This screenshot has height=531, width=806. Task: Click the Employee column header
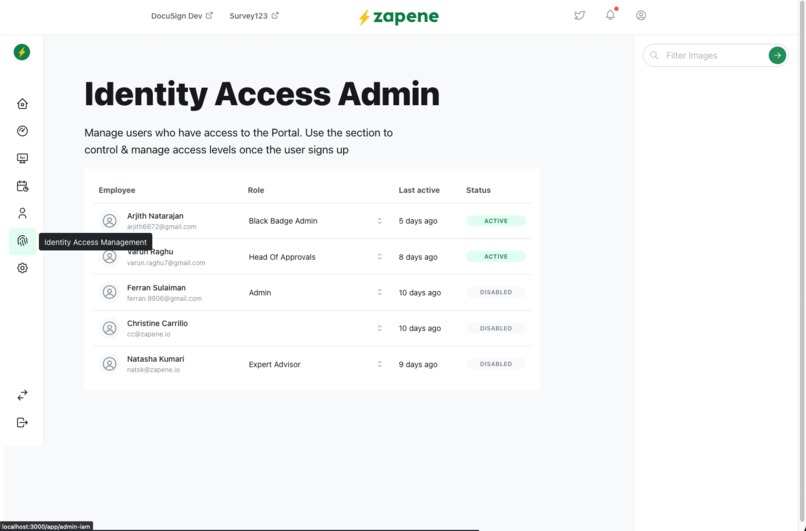(117, 190)
